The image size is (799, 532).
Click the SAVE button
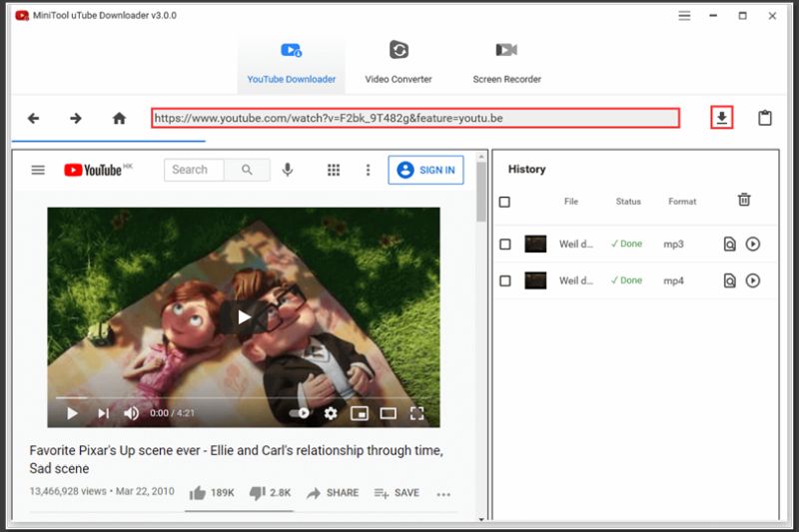point(397,493)
